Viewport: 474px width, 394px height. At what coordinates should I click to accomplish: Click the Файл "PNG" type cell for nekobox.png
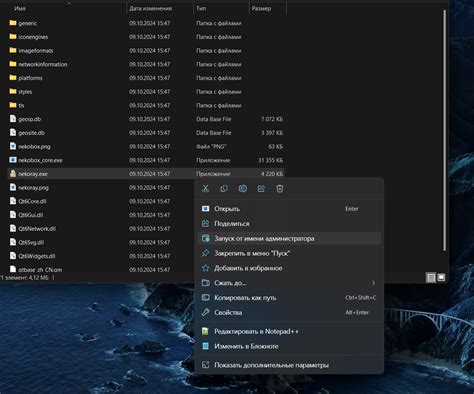point(211,147)
